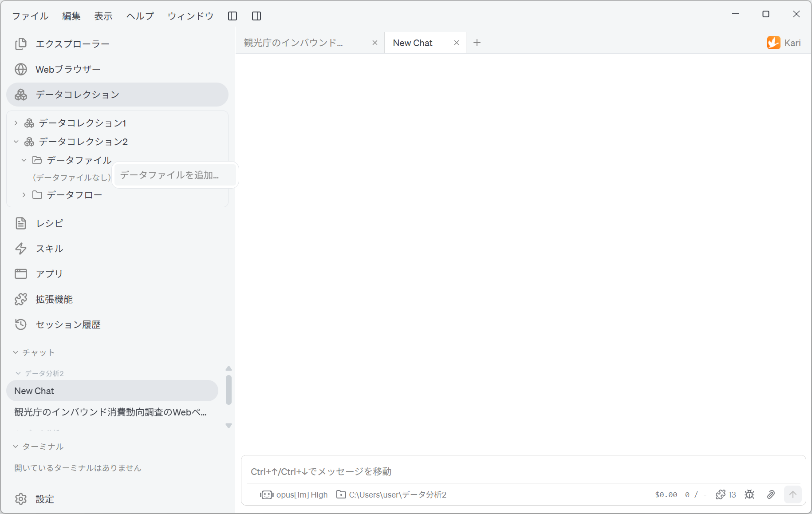Image resolution: width=812 pixels, height=514 pixels.
Task: Open 観光庁のインバウンド消費動向調査 chat in list
Action: [112, 412]
